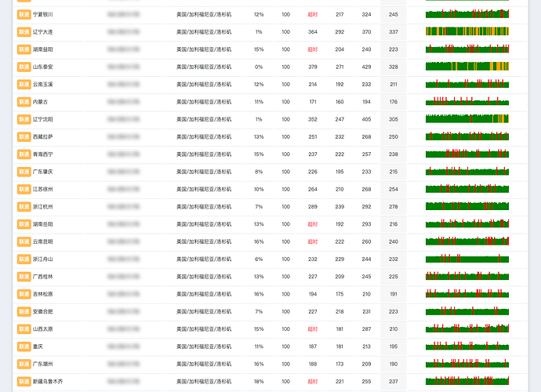Select the node name 云南昆明
This screenshot has width=541, height=392.
[43, 242]
